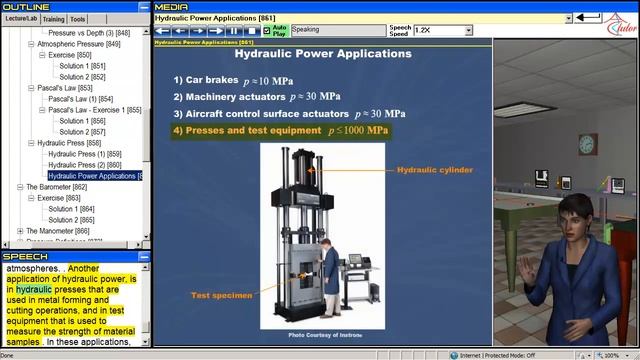Open Solution 1 [864] in outline

coord(71,209)
